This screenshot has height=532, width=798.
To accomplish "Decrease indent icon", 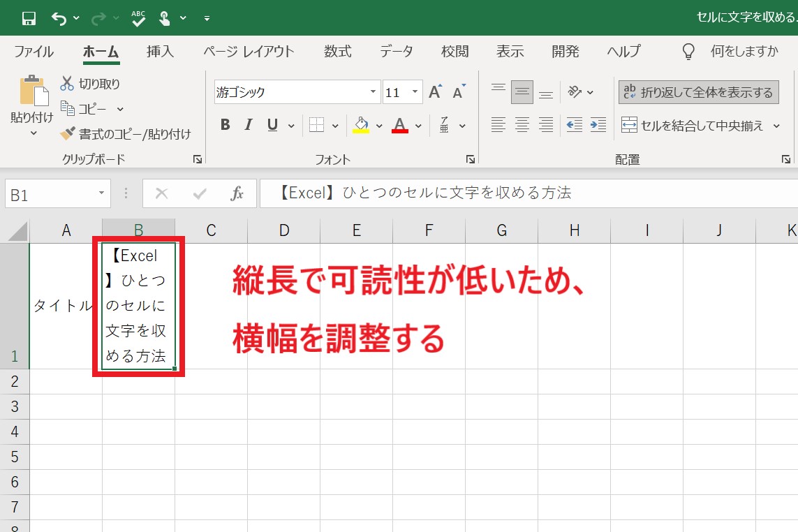I will 575,125.
